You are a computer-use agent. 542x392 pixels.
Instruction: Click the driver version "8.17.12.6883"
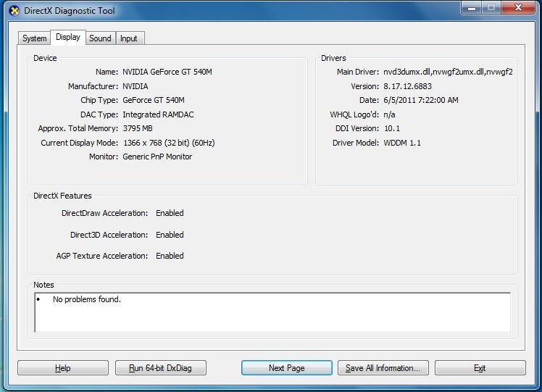[x=407, y=86]
